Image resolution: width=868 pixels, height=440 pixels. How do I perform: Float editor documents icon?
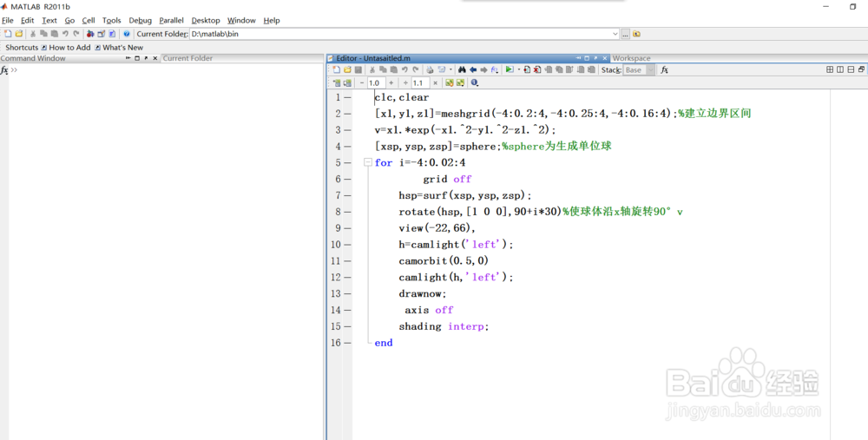(861, 69)
